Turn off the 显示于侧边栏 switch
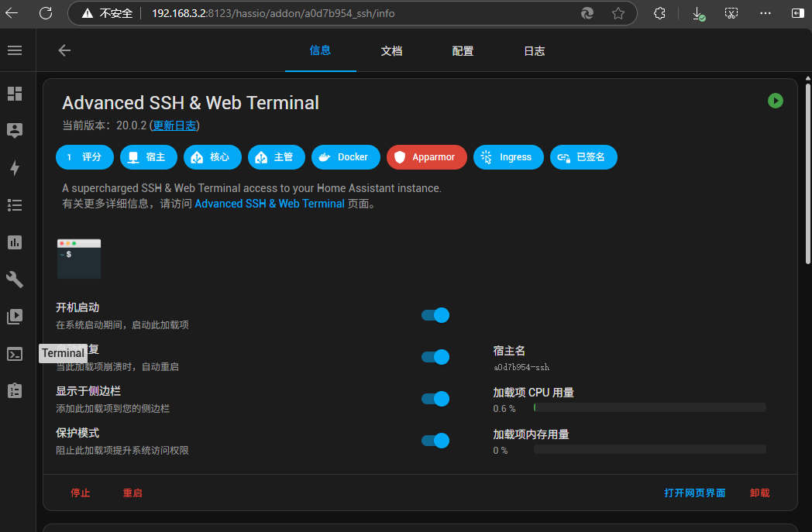This screenshot has width=812, height=532. click(435, 399)
